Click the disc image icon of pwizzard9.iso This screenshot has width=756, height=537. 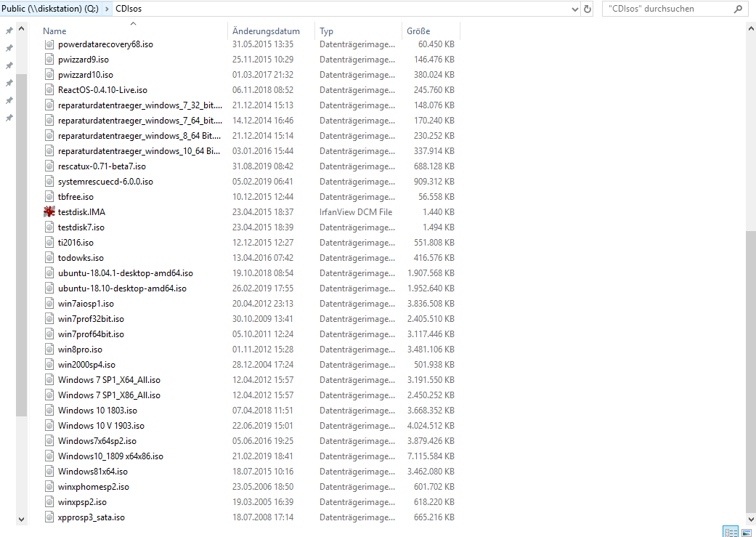(x=49, y=60)
